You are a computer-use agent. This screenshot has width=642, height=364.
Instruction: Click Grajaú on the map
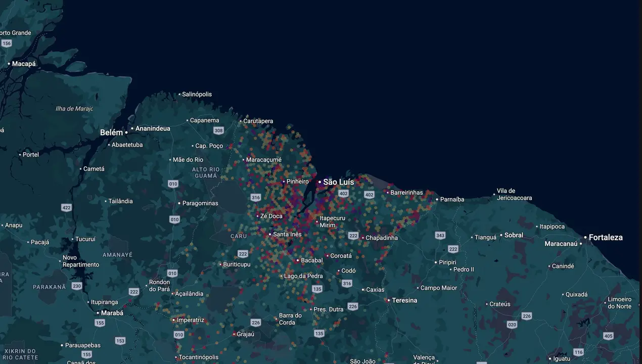point(245,334)
